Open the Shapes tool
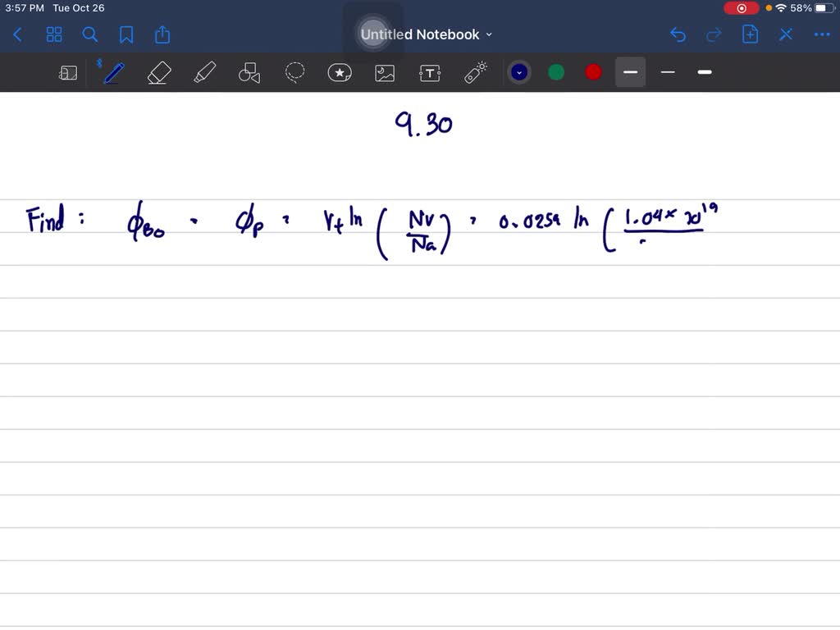Screen dimensions: 840x630 pyautogui.click(x=249, y=72)
